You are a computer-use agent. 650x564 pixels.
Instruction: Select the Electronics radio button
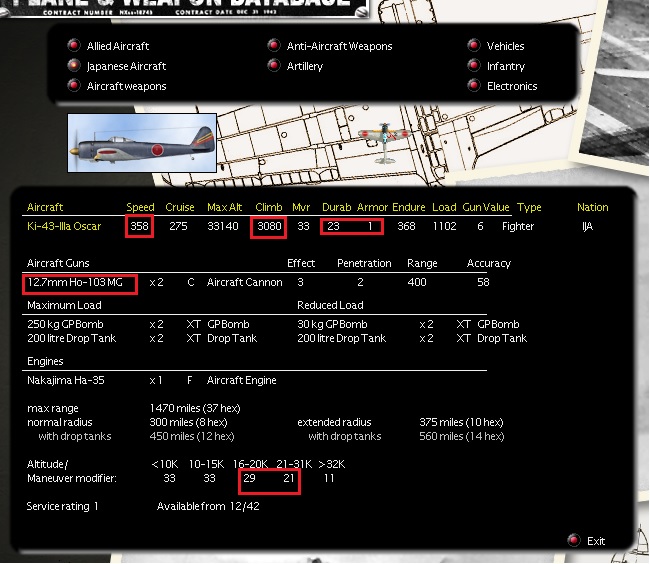(474, 85)
